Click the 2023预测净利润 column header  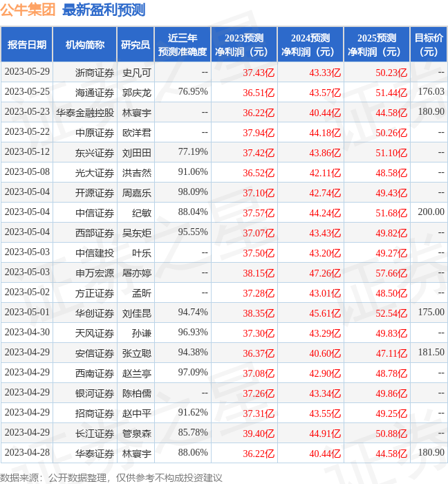click(x=244, y=44)
